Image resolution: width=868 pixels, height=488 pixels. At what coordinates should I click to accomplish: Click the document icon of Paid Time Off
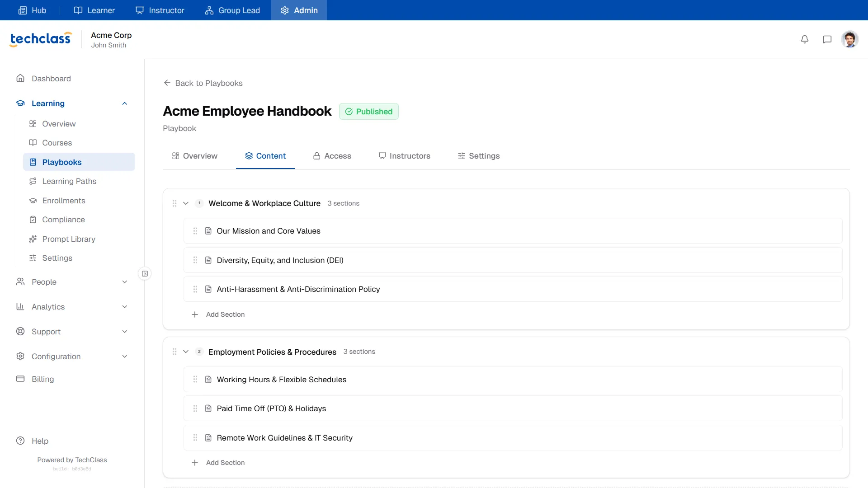(x=208, y=408)
